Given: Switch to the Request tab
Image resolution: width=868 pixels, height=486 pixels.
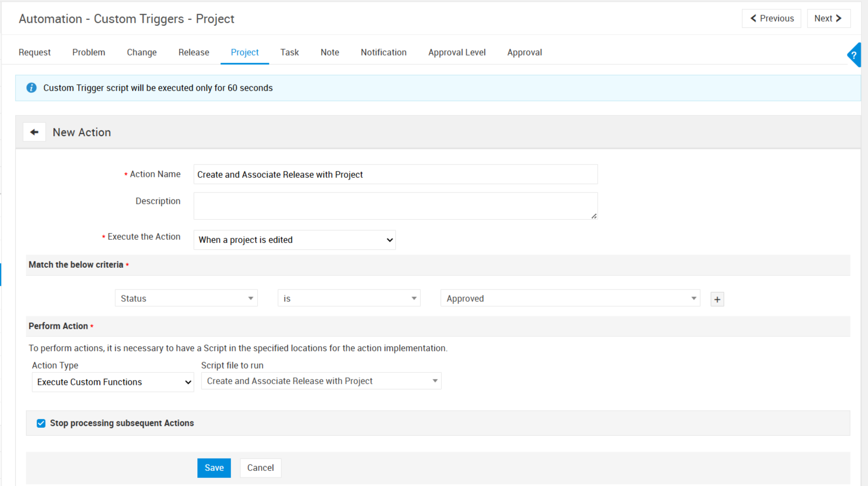Looking at the screenshot, I should 35,52.
